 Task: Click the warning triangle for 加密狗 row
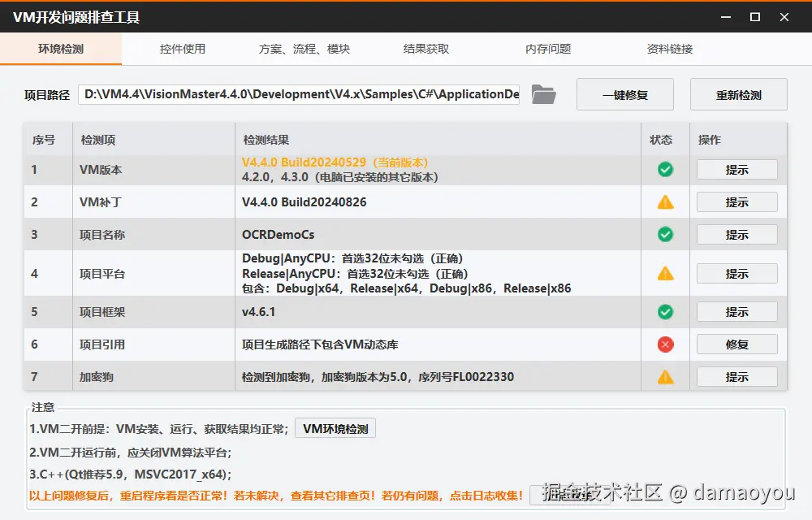coord(666,377)
